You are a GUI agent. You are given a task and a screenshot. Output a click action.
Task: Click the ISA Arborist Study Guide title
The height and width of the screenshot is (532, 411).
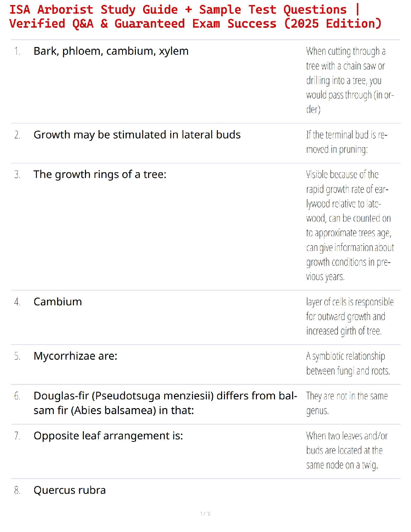195,17
